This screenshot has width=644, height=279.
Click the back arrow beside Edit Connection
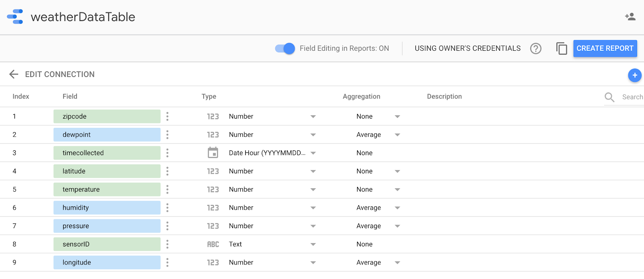point(14,74)
